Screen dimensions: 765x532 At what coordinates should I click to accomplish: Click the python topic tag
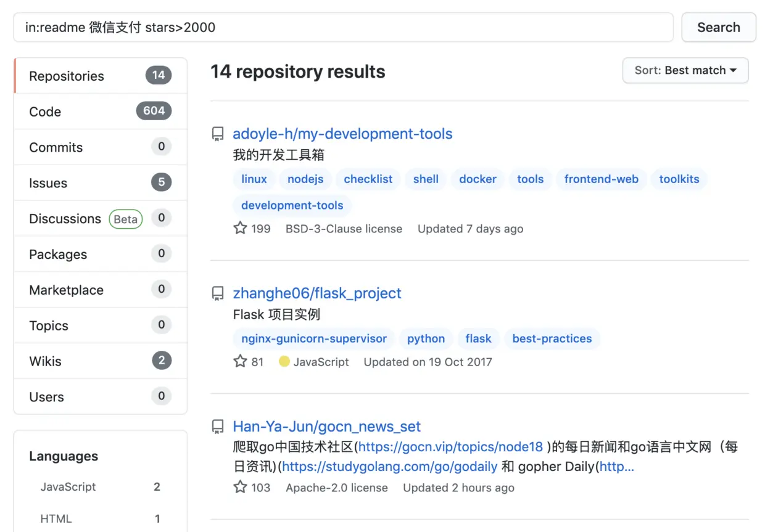[x=426, y=339]
